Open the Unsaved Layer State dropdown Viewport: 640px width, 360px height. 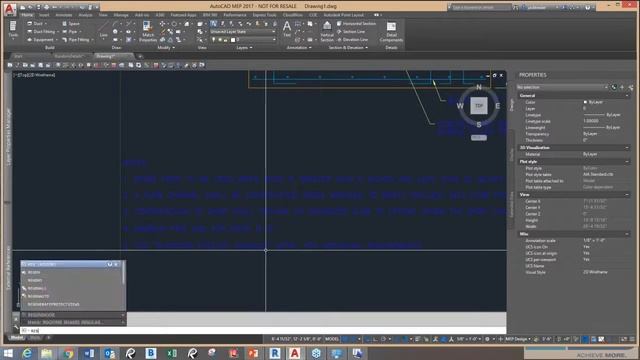click(x=243, y=31)
